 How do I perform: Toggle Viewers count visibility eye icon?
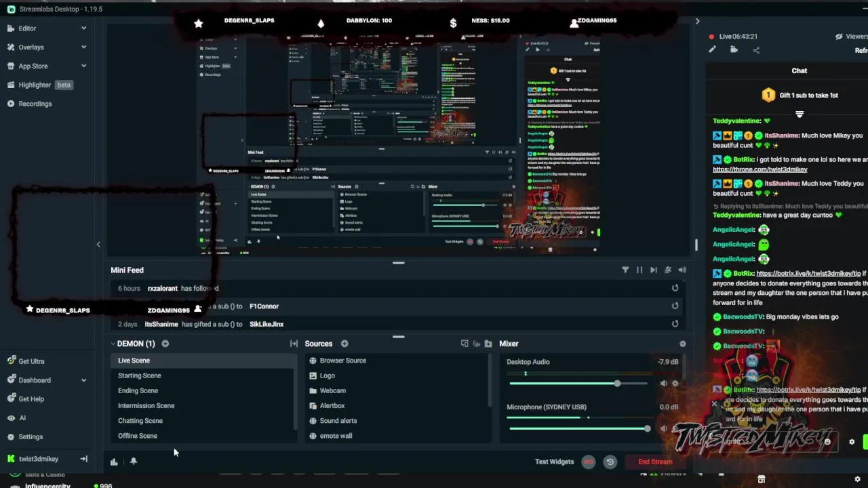840,37
